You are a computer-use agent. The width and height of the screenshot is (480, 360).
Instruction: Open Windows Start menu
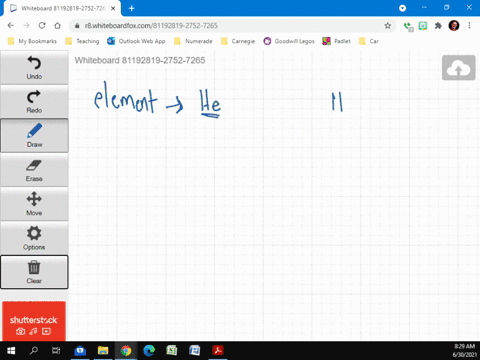pyautogui.click(x=11, y=351)
